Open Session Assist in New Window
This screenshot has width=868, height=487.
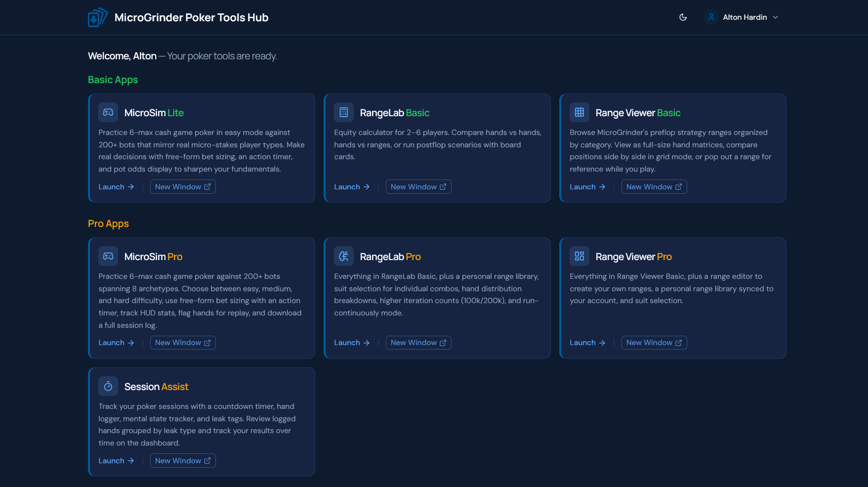183,461
